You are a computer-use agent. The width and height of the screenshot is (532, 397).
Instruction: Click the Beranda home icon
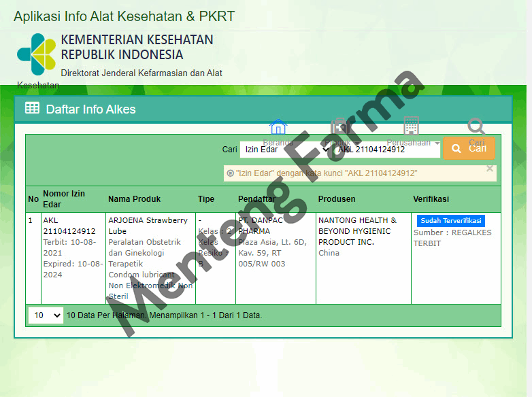tap(278, 127)
